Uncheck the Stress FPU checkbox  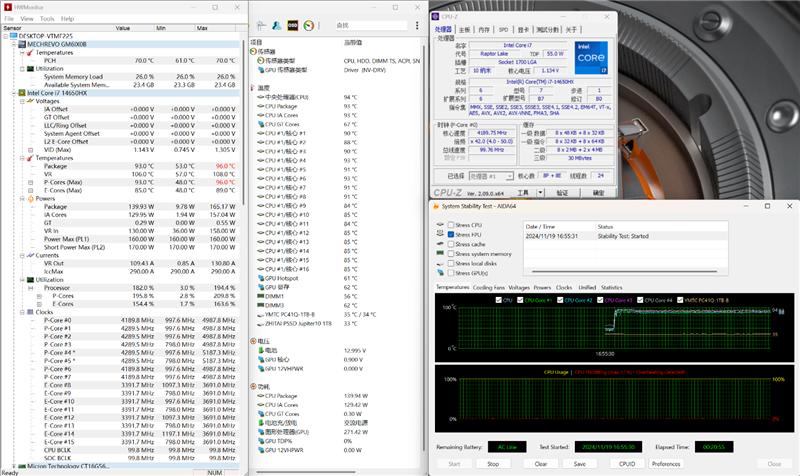(x=451, y=235)
